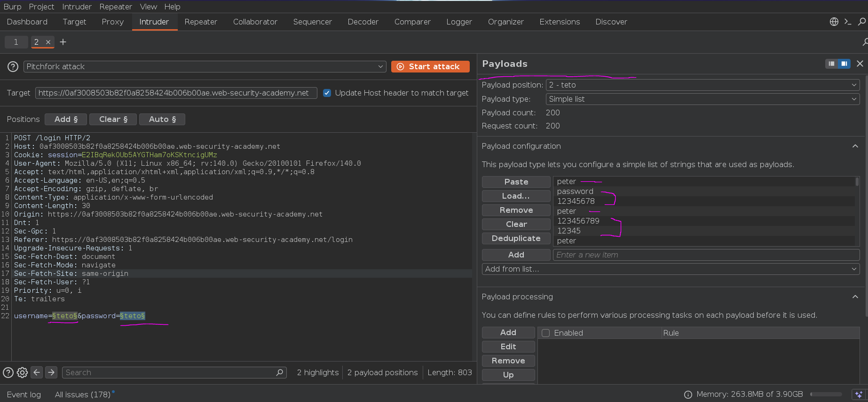Click the magnifier in the editor search box

coord(279,372)
